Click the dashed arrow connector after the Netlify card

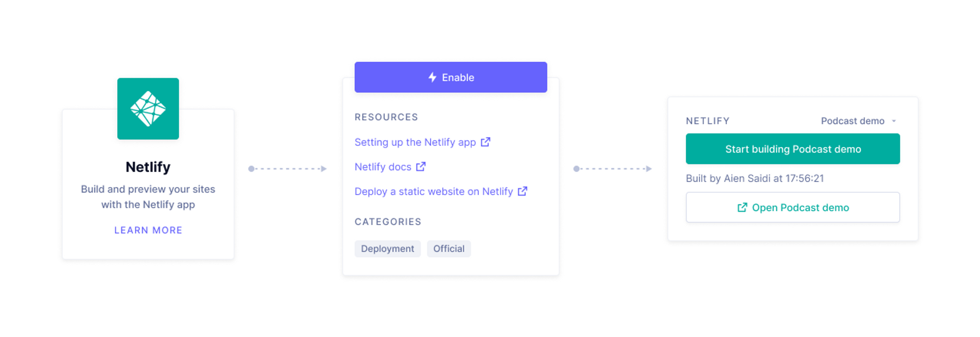(288, 168)
